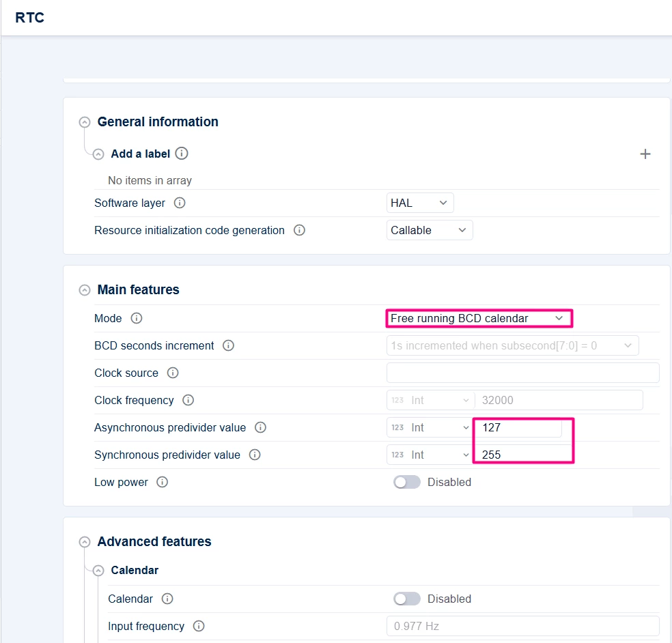Open the Callable code generation dropdown
Image resolution: width=672 pixels, height=643 pixels.
tap(430, 230)
